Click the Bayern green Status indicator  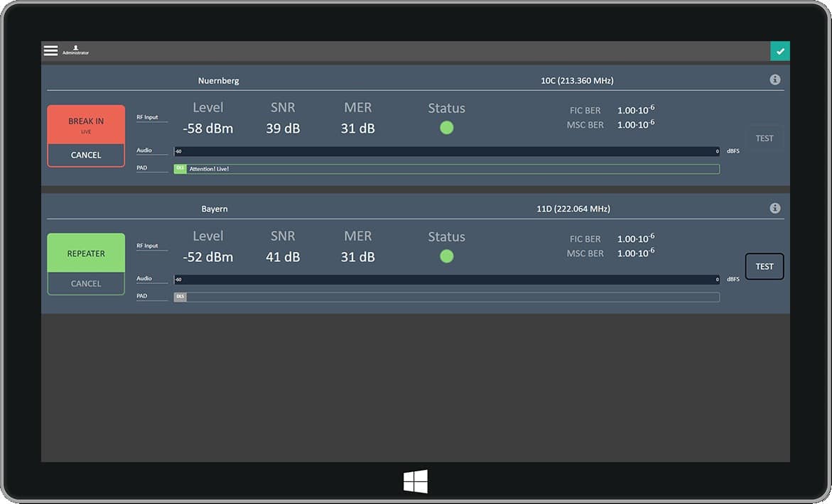[x=446, y=256]
